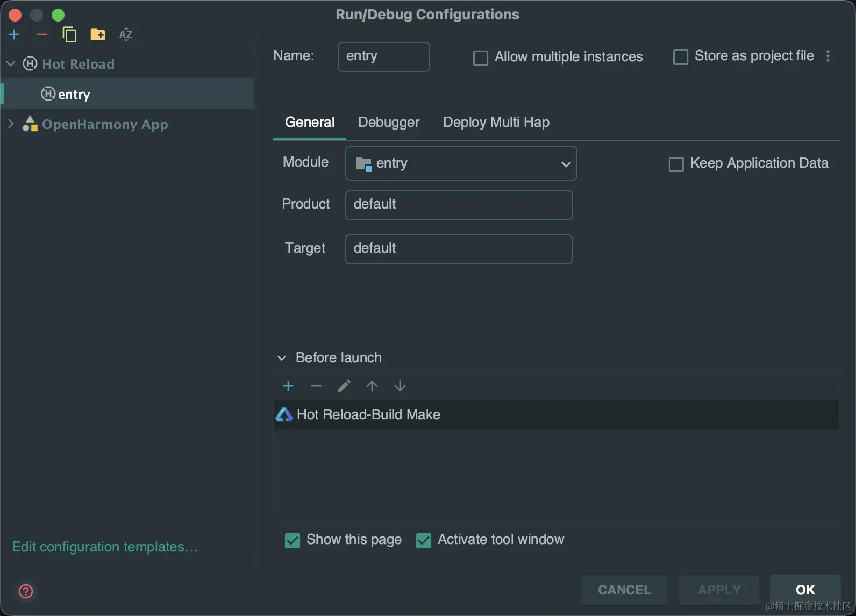
Task: Select the entry configuration in tree
Action: (x=127, y=94)
